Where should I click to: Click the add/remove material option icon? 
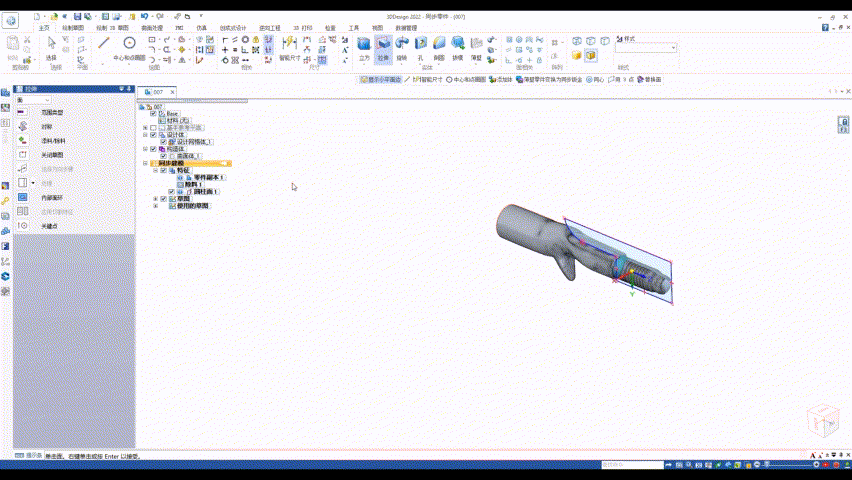[x=22, y=140]
